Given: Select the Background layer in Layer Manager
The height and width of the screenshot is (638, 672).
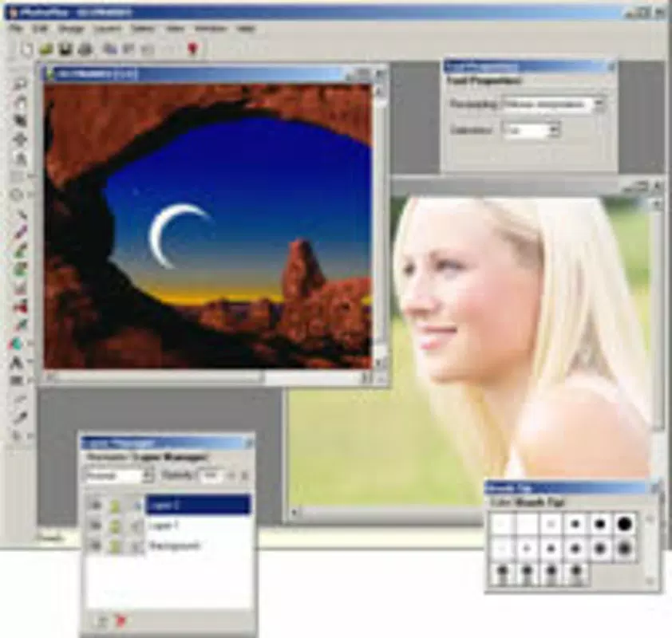Looking at the screenshot, I should pos(198,545).
